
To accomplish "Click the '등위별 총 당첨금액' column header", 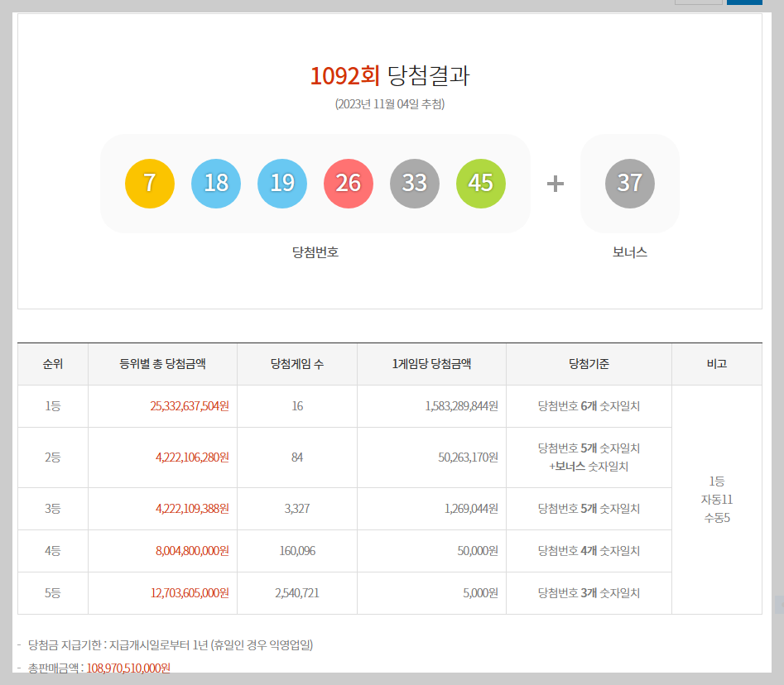I will 162,364.
